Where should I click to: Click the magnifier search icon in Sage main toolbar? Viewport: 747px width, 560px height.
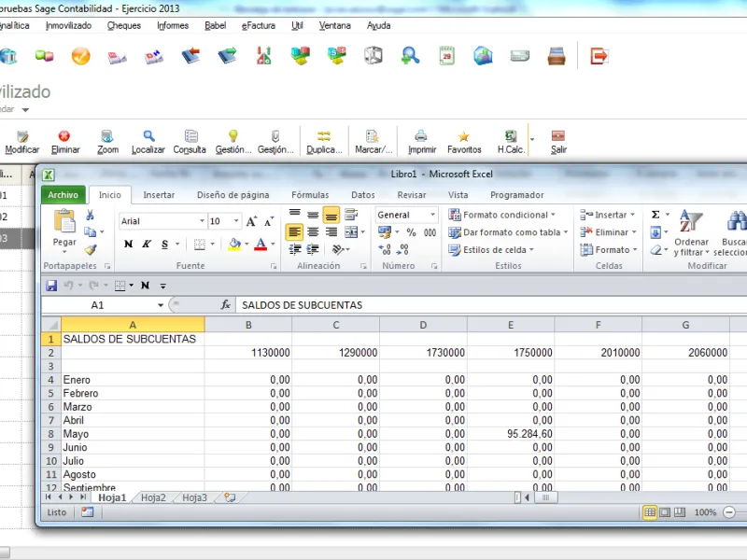pyautogui.click(x=410, y=56)
